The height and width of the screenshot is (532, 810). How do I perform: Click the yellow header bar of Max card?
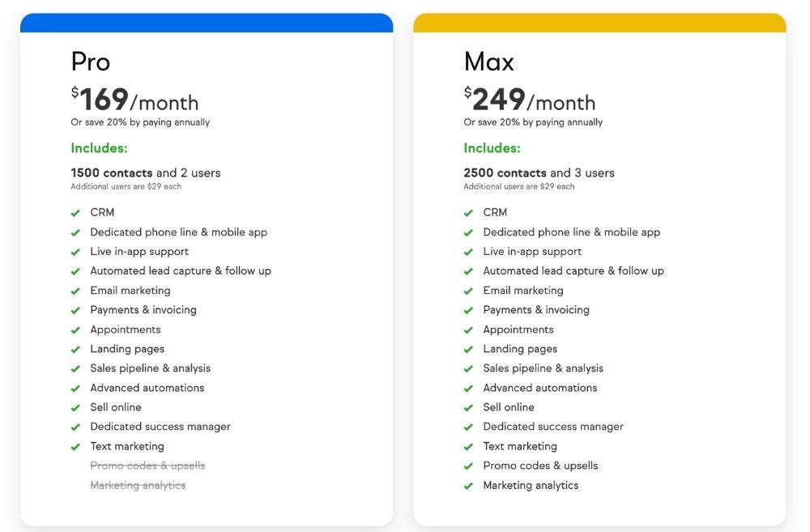[x=599, y=23]
